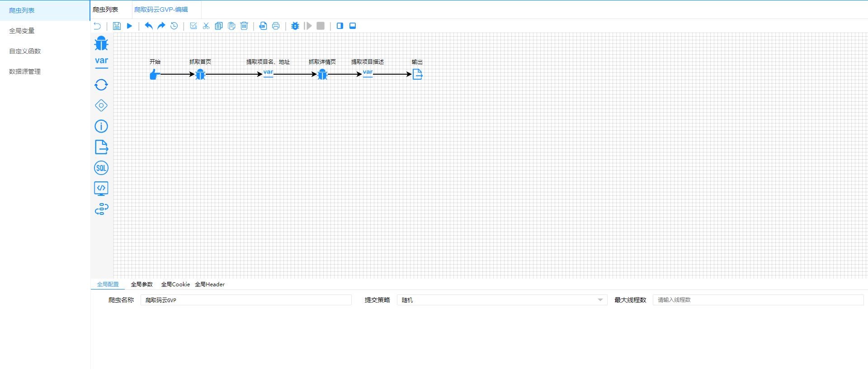Pick the sub-process flow node from palette
Viewport: 868px width, 389px height.
102,209
